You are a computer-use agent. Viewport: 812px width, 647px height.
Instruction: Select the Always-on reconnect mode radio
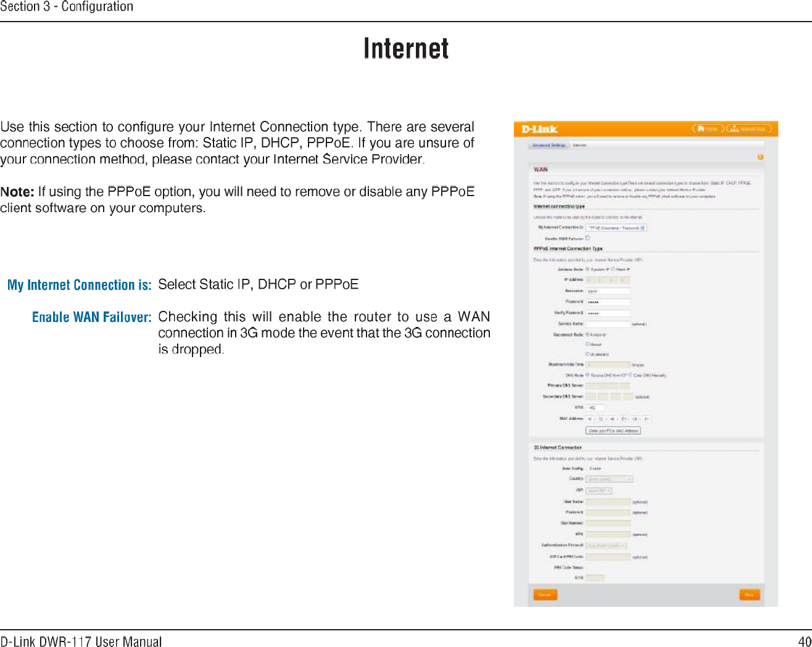click(588, 334)
